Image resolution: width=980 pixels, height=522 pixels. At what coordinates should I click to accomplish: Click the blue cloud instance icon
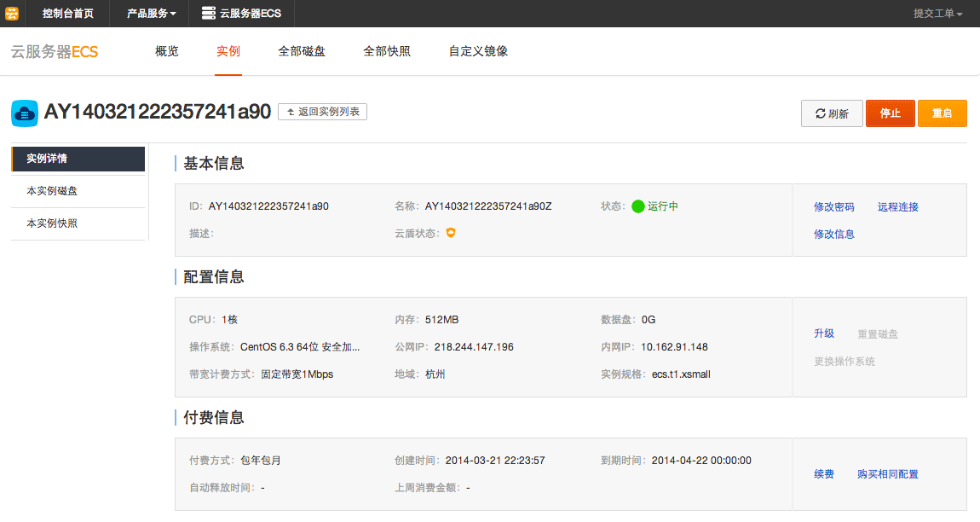[25, 113]
